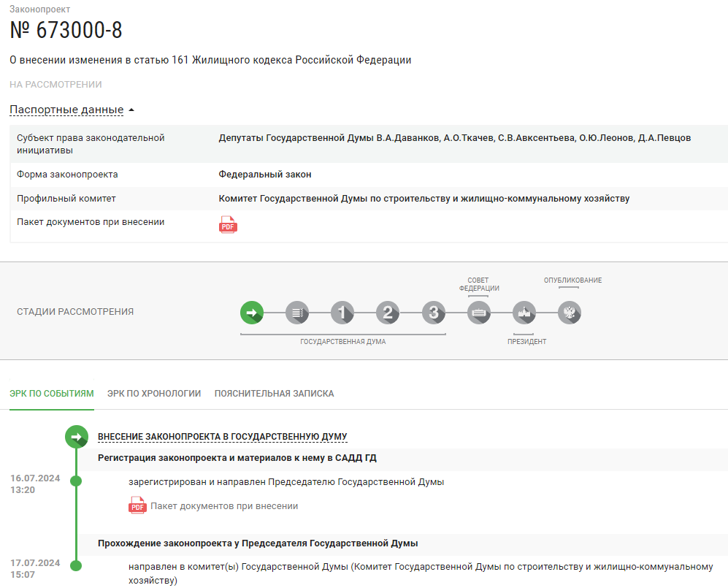Image resolution: width=728 pixels, height=588 pixels.
Task: Click the first reading stage icon
Action: pyautogui.click(x=342, y=313)
